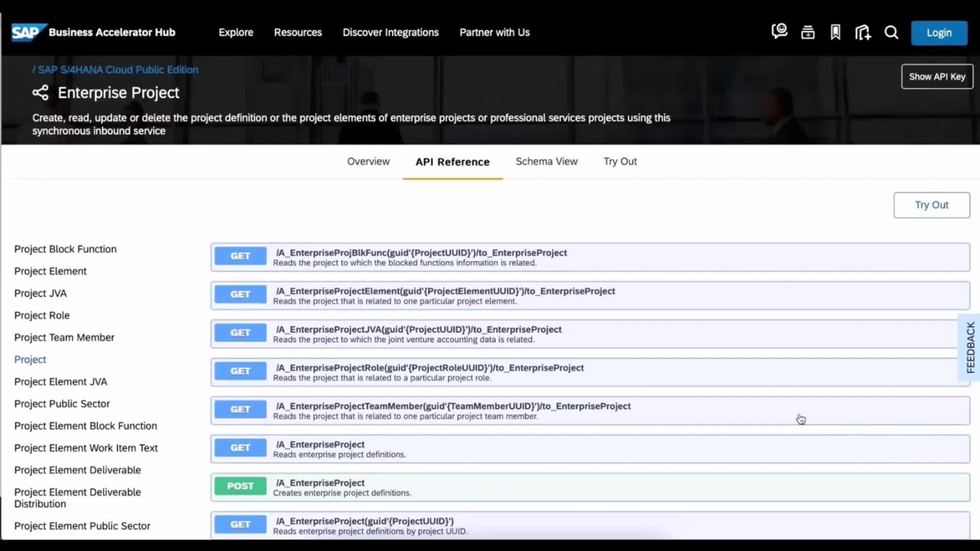Click the Login button
The image size is (980, 551).
click(x=939, y=32)
